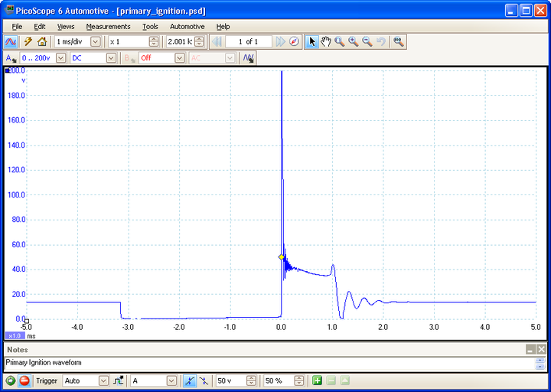Open the Views menu
Screen dimensions: 551x392
coord(66,27)
